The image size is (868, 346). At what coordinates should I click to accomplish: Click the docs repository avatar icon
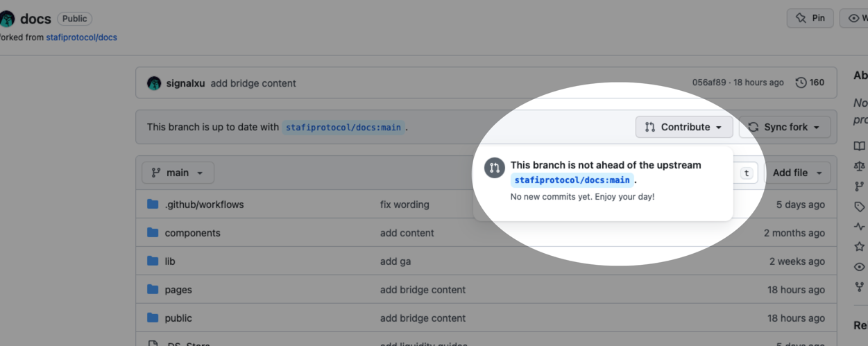point(6,19)
